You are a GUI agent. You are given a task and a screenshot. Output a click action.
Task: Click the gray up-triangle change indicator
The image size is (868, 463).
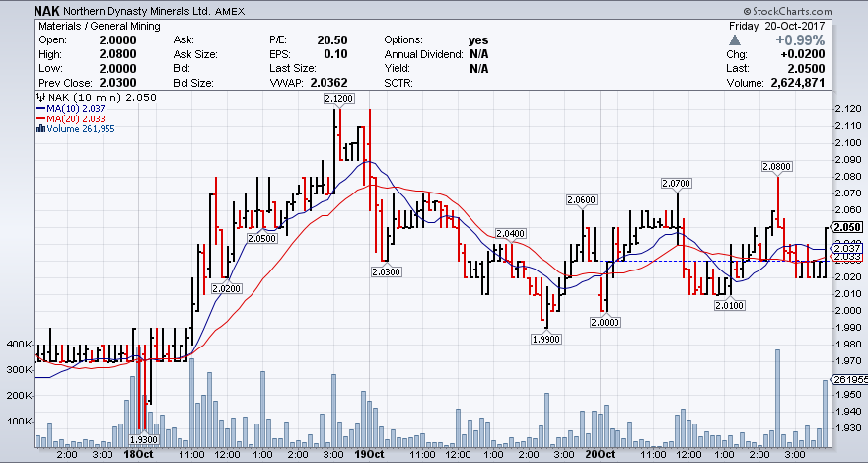point(734,40)
